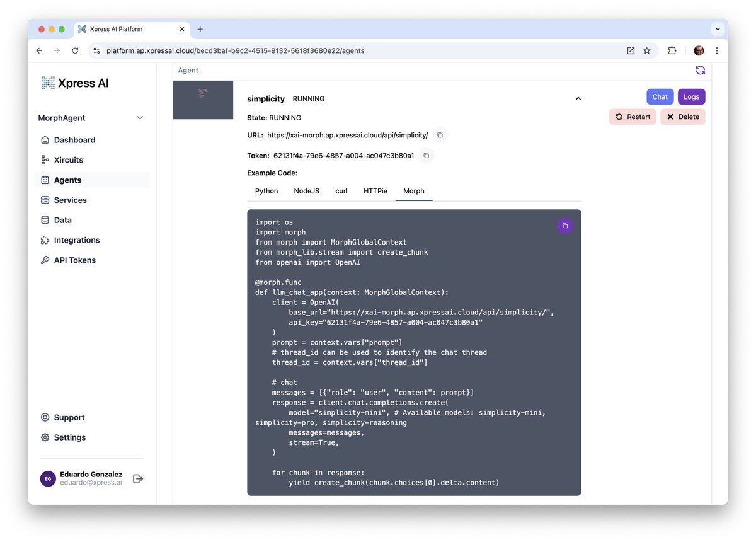756x542 pixels.
Task: Select the Xpress AI Platform browser tab
Action: pos(132,29)
